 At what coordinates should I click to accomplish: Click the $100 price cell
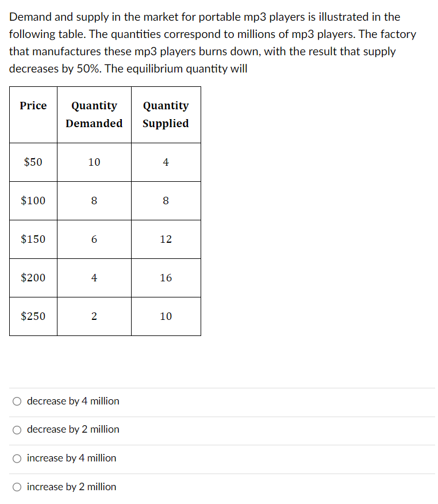click(33, 201)
